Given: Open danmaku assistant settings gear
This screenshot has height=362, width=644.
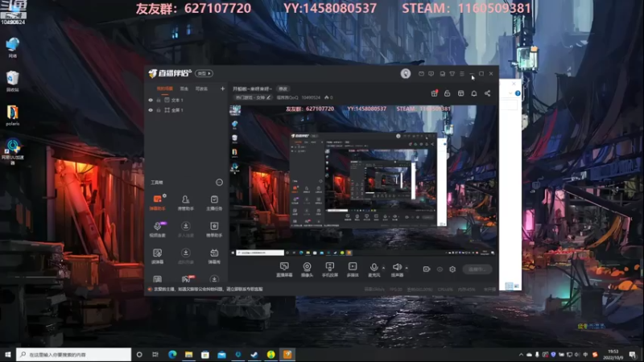Looking at the screenshot, I should click(165, 195).
